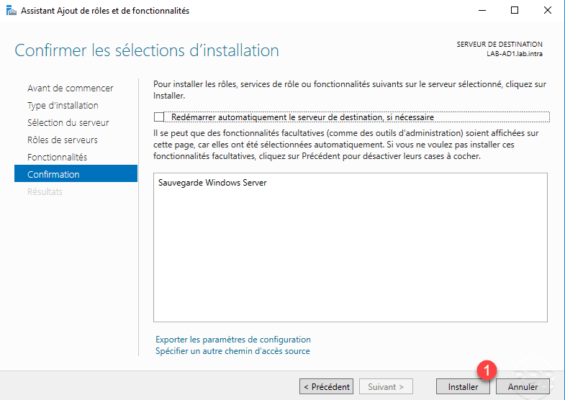565x400 pixels.
Task: Select the Confirmation step in sidebar
Action: click(x=76, y=174)
